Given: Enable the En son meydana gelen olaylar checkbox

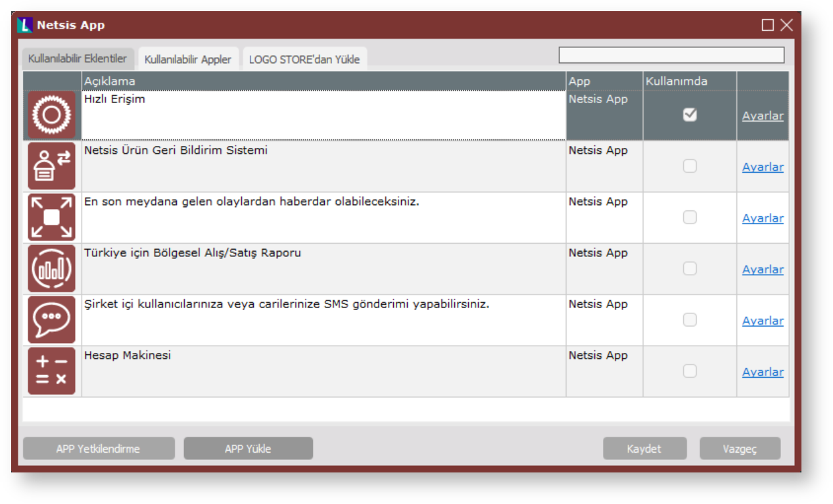Looking at the screenshot, I should [x=690, y=218].
